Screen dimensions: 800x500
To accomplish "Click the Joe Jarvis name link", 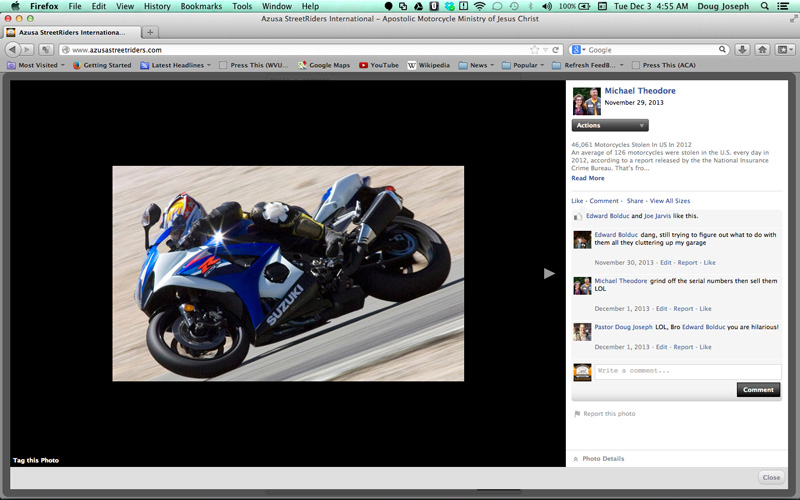I will [x=657, y=216].
